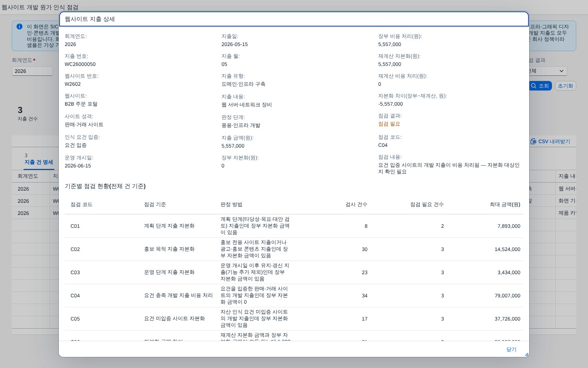Click 계획 단계 지출 자본화 criterion cell
This screenshot has width=588, height=368.
[x=169, y=226]
